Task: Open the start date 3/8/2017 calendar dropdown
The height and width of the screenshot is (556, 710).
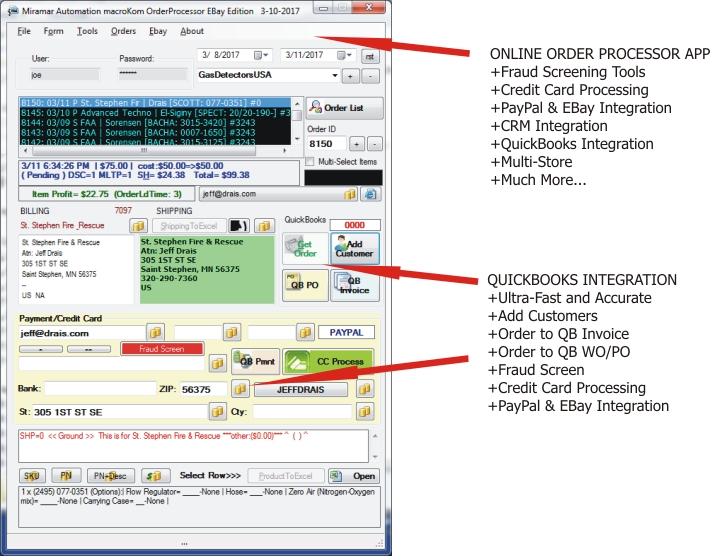Action: pos(261,55)
